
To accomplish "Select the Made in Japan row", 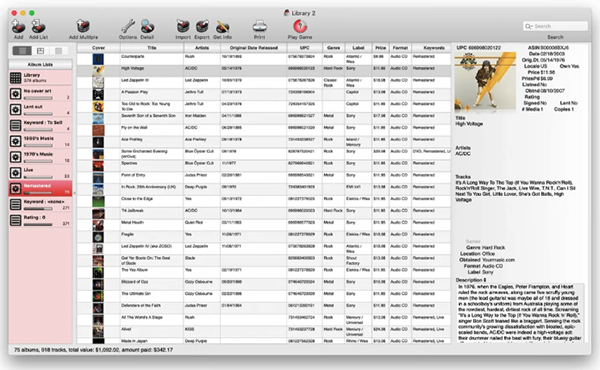I will pos(264,341).
